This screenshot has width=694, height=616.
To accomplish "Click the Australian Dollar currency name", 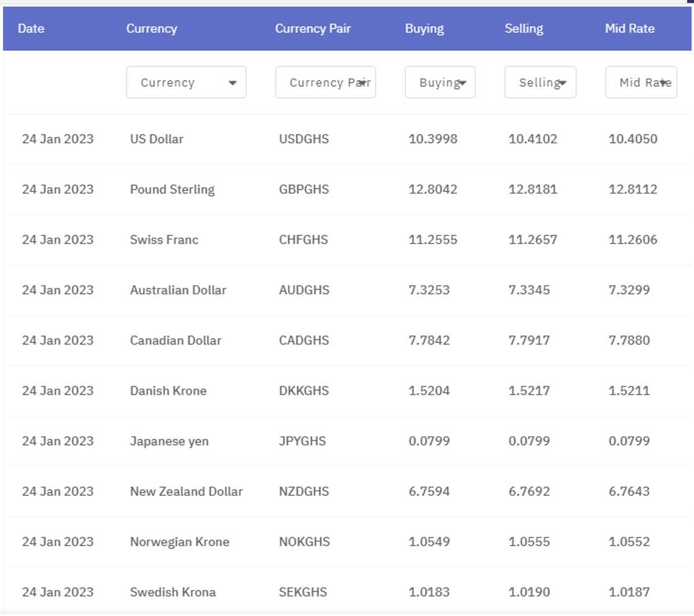I will click(x=178, y=290).
